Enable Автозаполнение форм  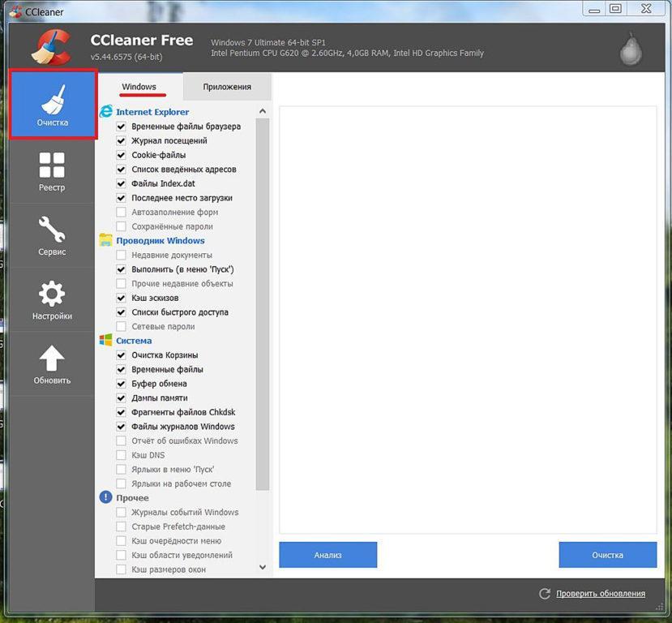coord(122,213)
